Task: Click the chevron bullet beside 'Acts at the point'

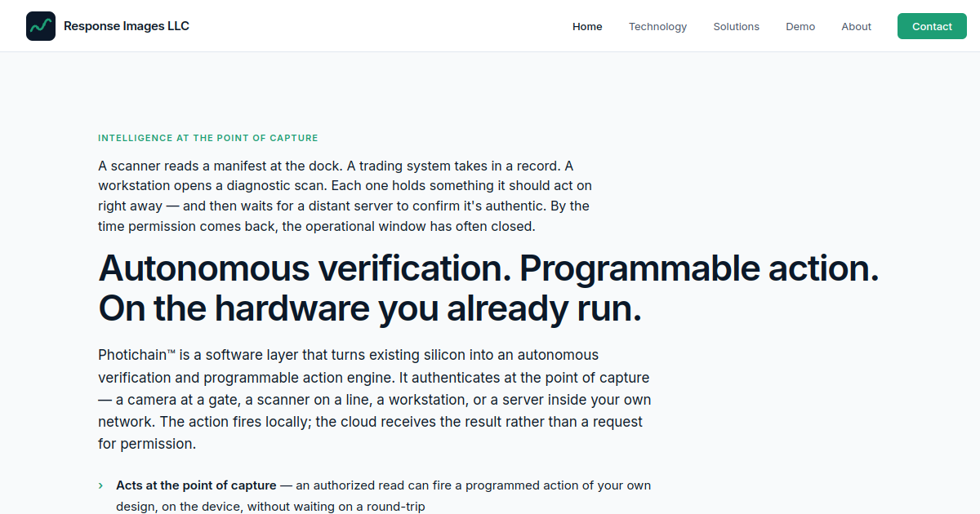Action: pos(100,485)
